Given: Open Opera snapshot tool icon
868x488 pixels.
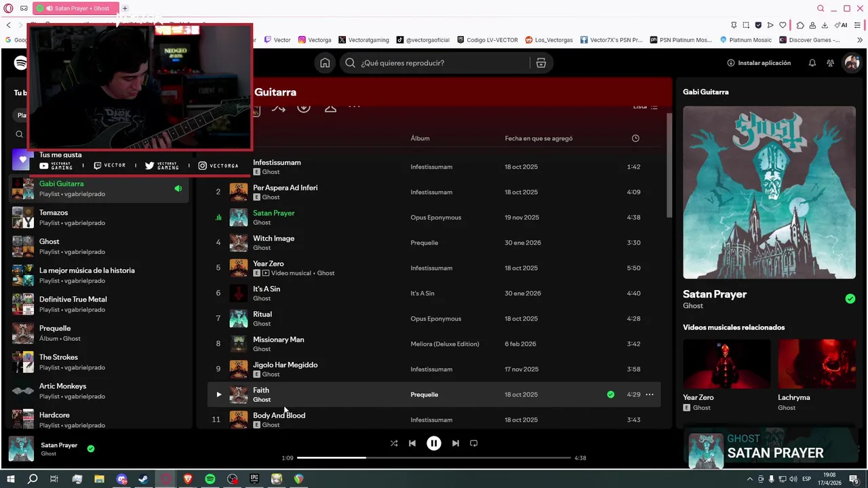Looking at the screenshot, I should click(746, 25).
